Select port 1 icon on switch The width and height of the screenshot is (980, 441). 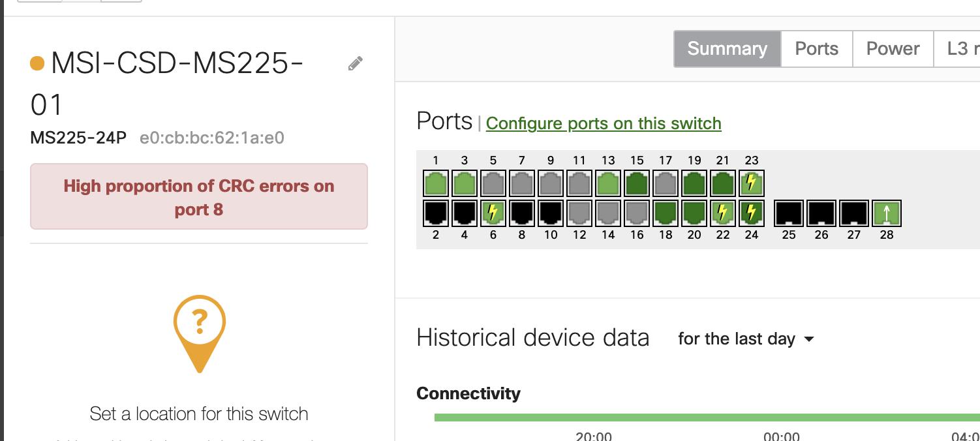tap(436, 183)
